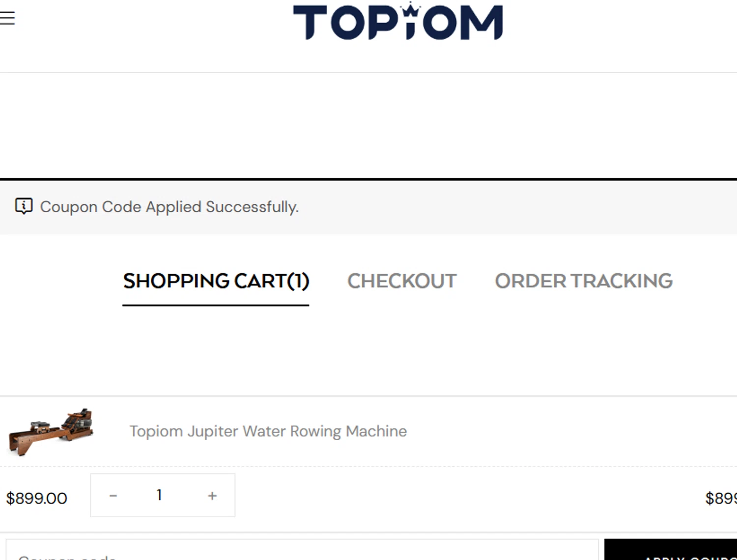737x560 pixels.
Task: Click the item subtotal on the right
Action: 721,498
